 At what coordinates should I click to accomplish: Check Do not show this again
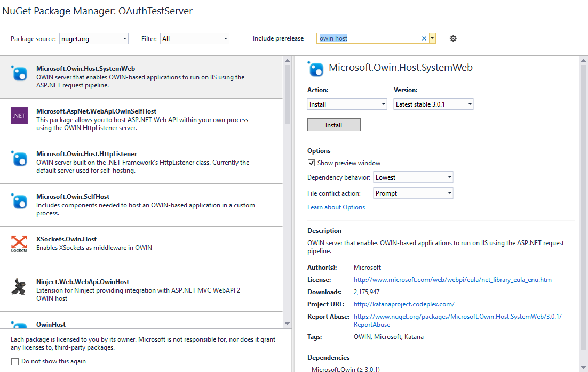point(15,361)
